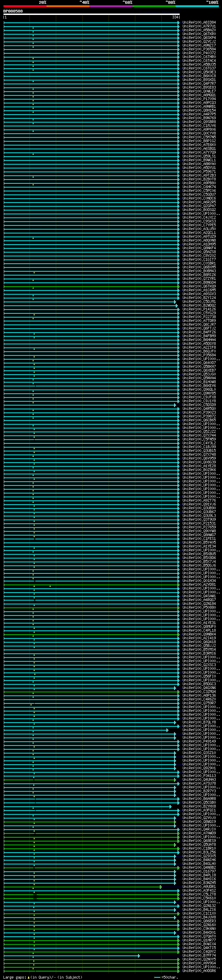Image resolution: width=222 pixels, height=980 pixels.
Task: Click the white query sequence bar
Action: (x=92, y=14)
